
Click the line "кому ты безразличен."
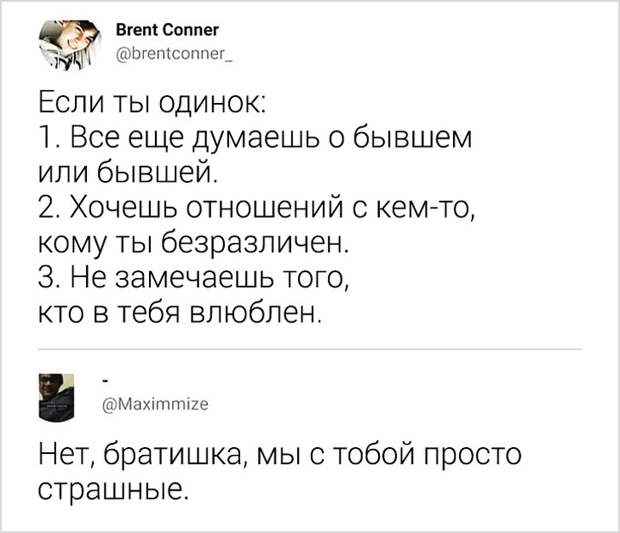[x=194, y=242]
